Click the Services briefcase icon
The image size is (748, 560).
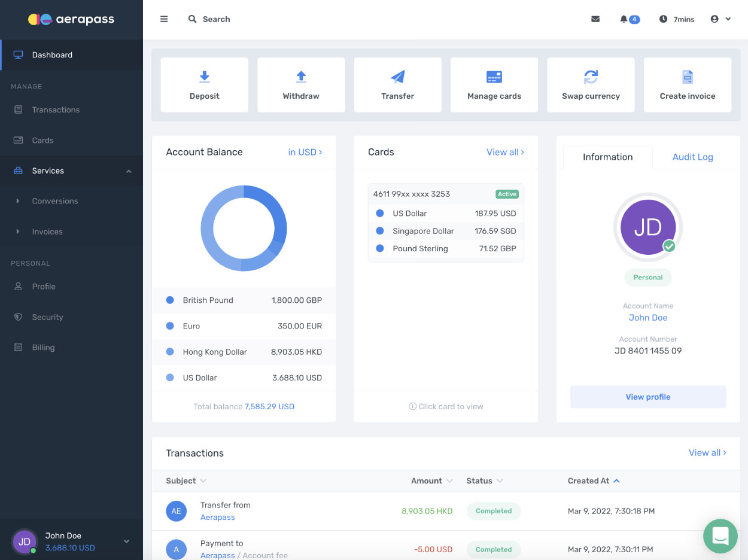[18, 171]
